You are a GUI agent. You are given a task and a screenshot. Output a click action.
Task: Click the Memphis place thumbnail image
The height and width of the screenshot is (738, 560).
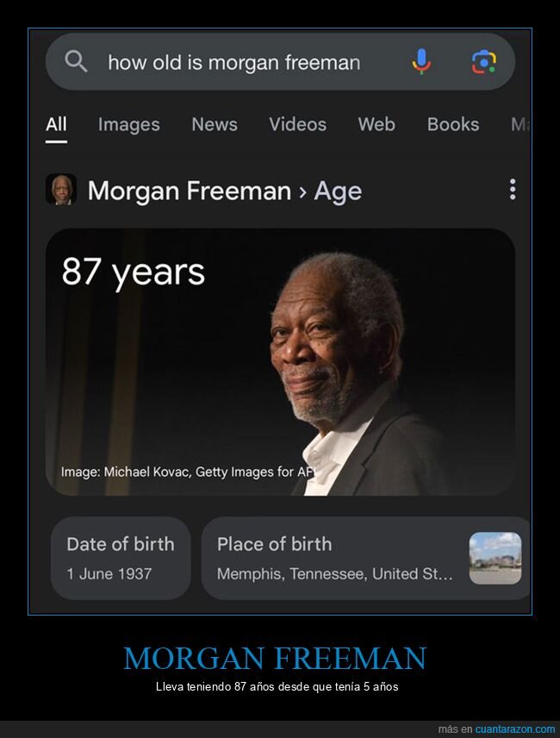coord(495,558)
